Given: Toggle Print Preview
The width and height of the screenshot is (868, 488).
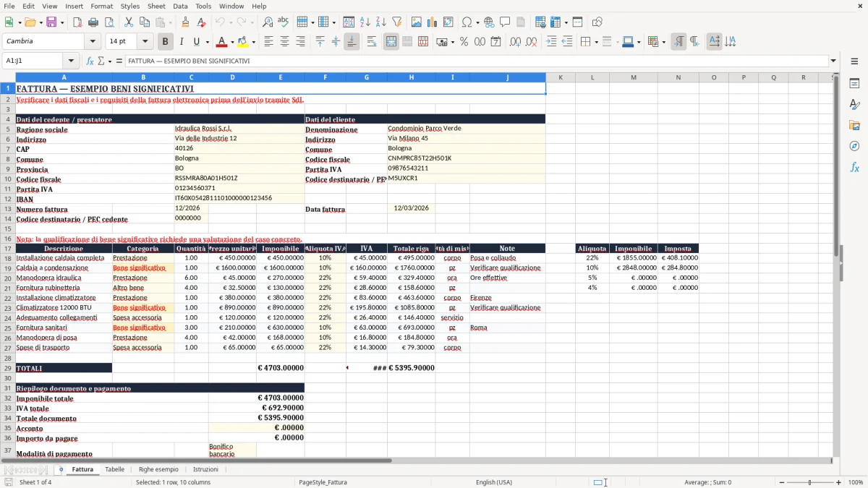Looking at the screenshot, I should pos(109,22).
